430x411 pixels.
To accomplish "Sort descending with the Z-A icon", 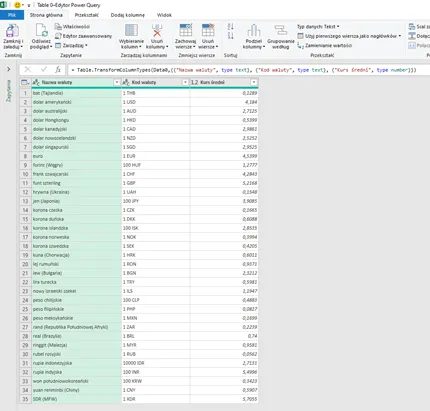I will click(x=230, y=35).
